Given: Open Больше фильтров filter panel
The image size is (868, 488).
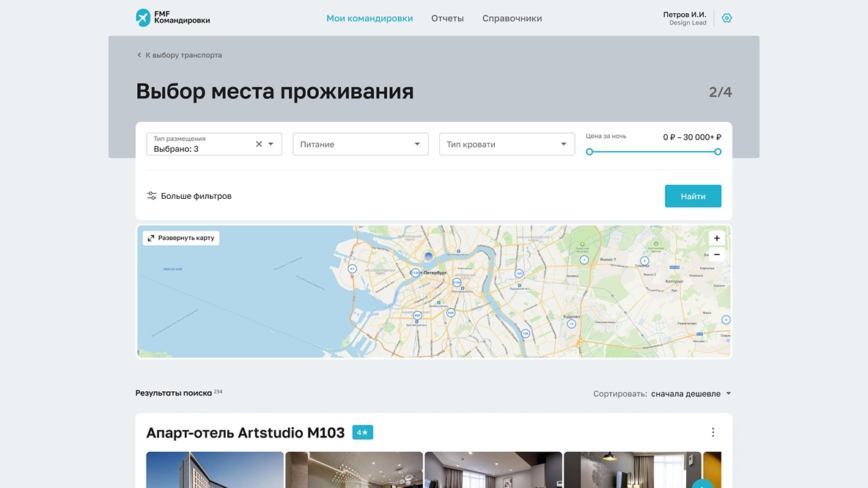Looking at the screenshot, I should tap(191, 196).
